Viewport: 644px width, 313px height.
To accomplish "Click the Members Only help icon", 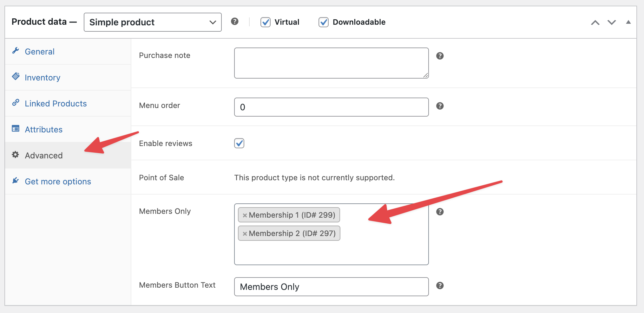I will (x=440, y=212).
